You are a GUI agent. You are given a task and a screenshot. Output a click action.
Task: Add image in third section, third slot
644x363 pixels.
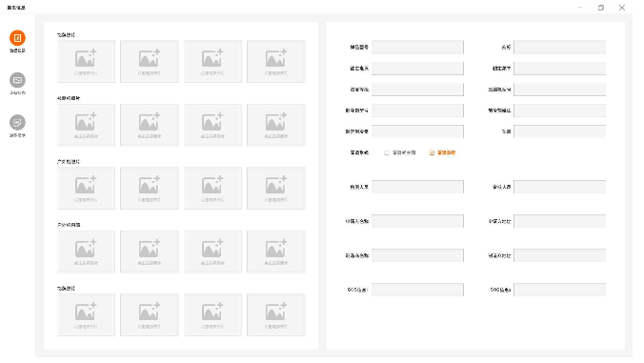(212, 188)
